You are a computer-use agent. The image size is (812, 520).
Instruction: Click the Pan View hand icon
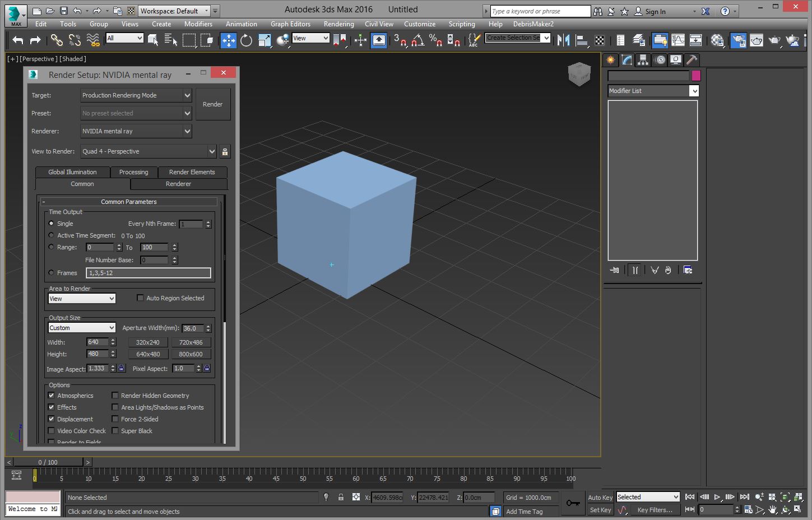pos(773,509)
